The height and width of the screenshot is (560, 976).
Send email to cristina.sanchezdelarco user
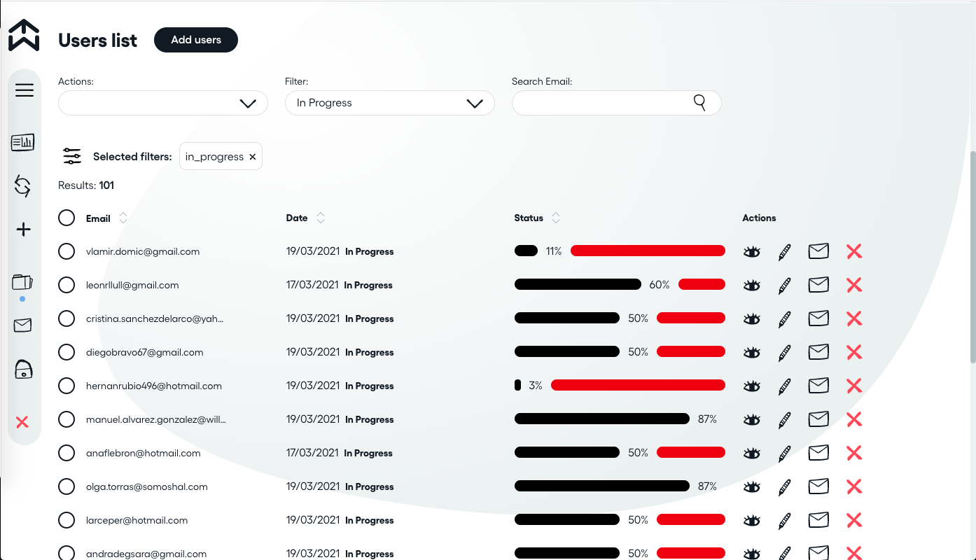(x=818, y=318)
